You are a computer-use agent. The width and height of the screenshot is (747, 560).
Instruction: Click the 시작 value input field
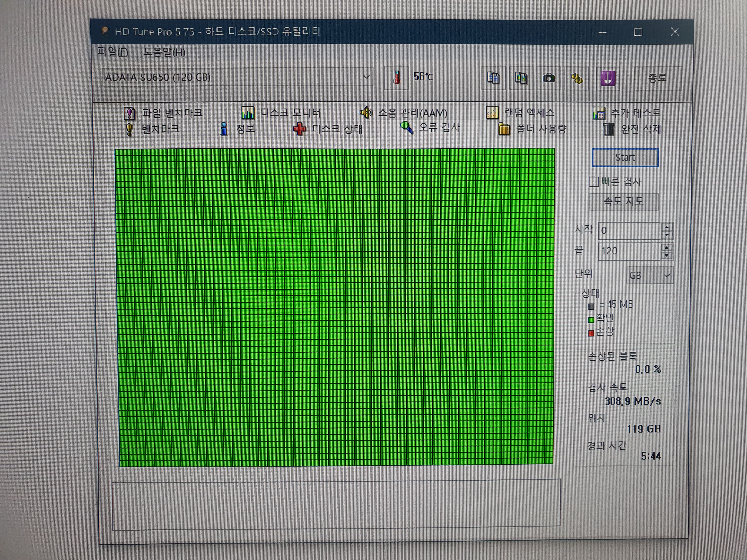[630, 231]
